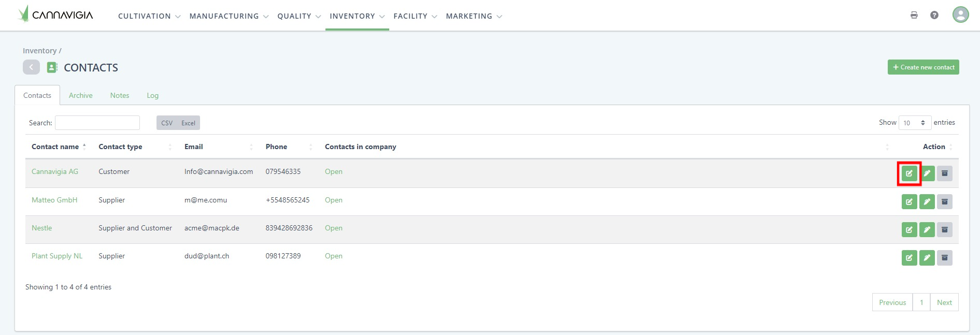This screenshot has height=335, width=980.
Task: Click the note/compose icon for Cannavigia AG
Action: pos(909,173)
